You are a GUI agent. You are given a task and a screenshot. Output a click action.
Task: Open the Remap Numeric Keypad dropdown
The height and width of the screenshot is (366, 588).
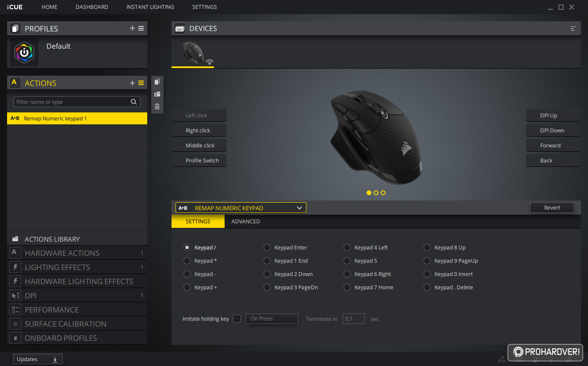(x=241, y=208)
